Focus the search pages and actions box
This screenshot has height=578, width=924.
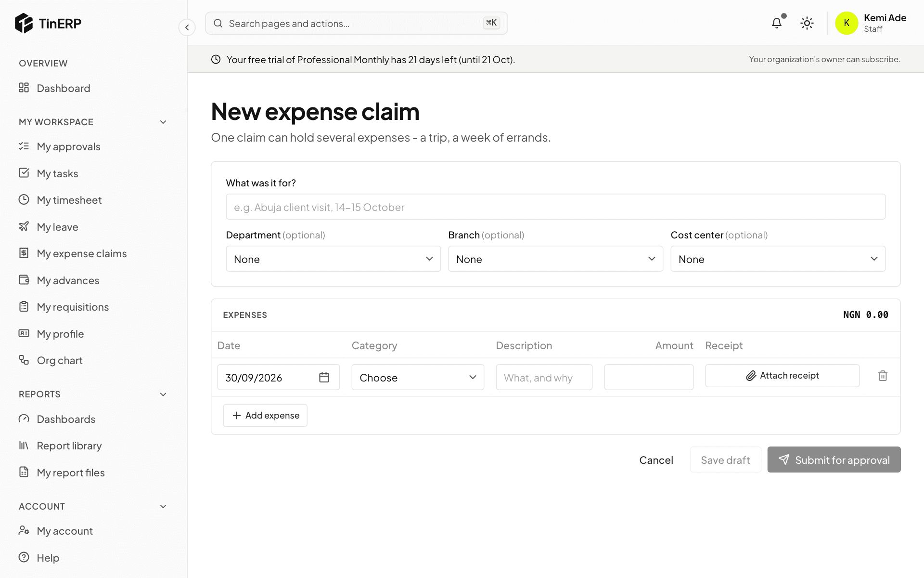[356, 23]
